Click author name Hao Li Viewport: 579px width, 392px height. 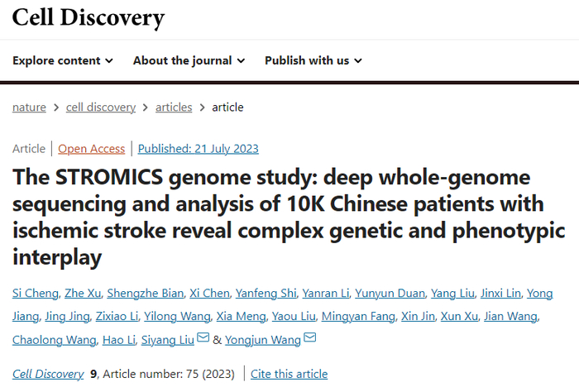(117, 339)
